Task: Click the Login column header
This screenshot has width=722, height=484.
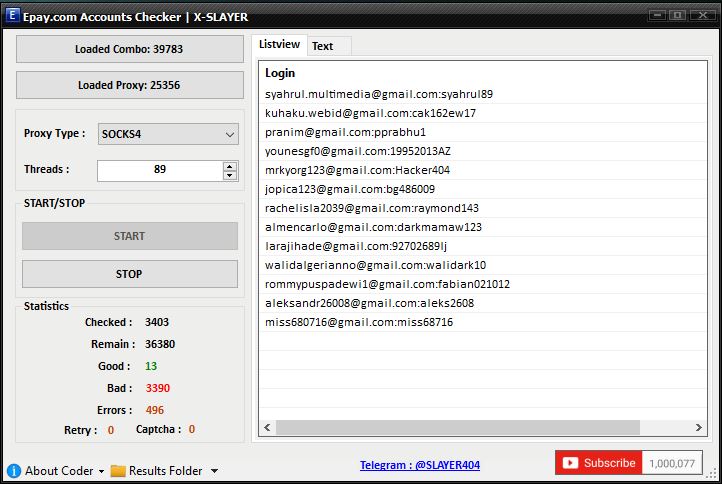Action: pyautogui.click(x=280, y=73)
